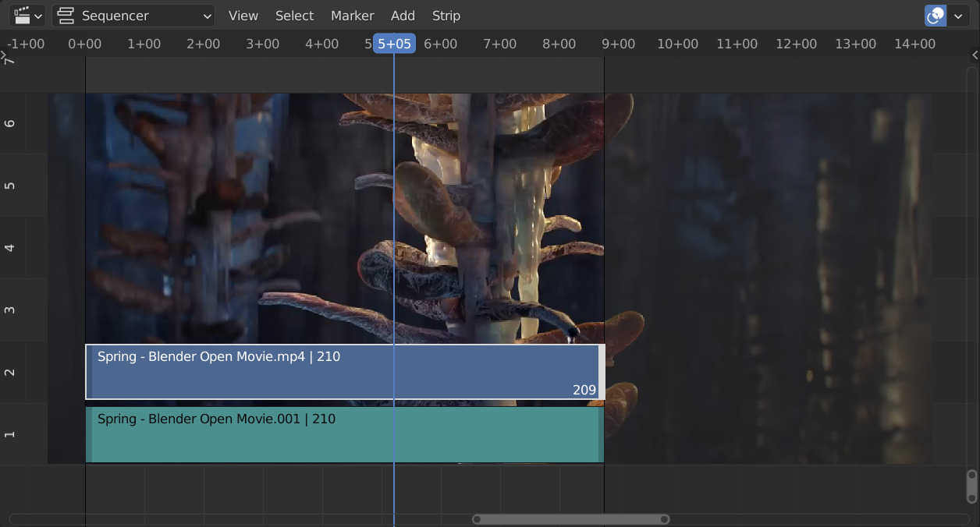The width and height of the screenshot is (980, 527).
Task: Jump to -1+00 on the time ruler
Action: click(x=26, y=44)
